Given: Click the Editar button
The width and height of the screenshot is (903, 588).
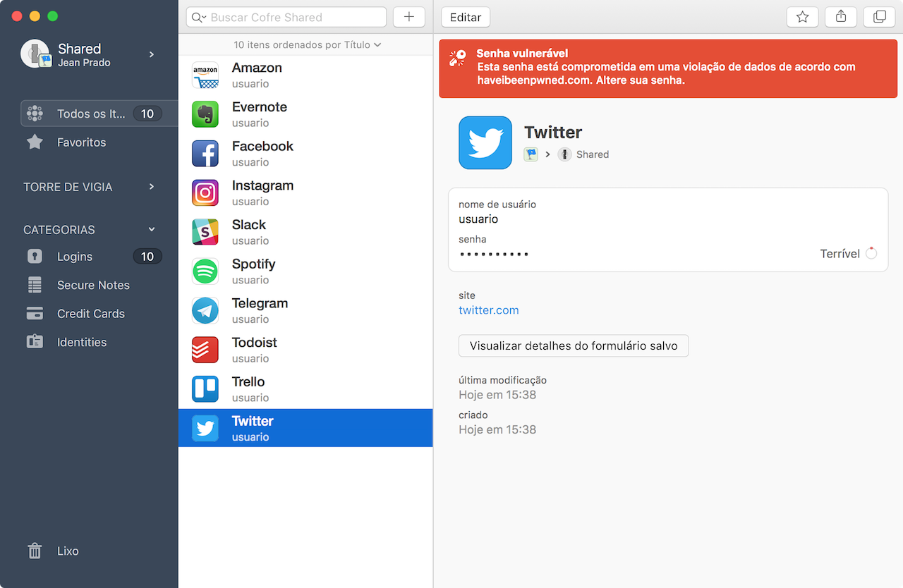Looking at the screenshot, I should click(x=466, y=17).
